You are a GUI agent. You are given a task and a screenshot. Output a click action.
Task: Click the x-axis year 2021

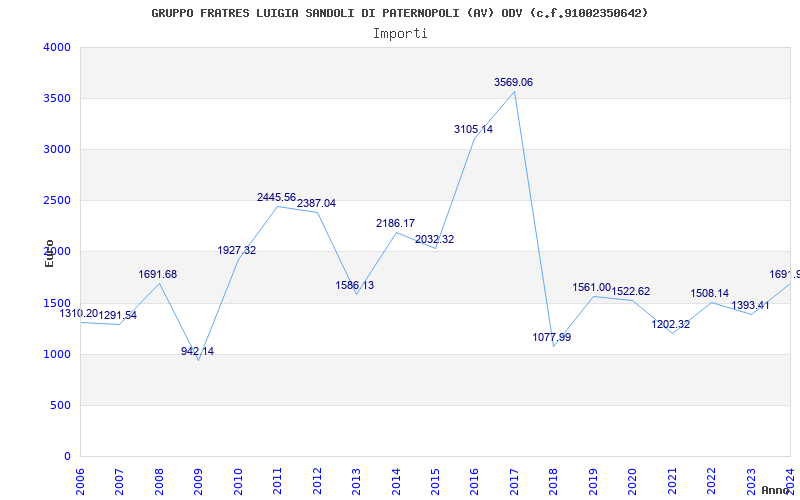[x=672, y=481]
